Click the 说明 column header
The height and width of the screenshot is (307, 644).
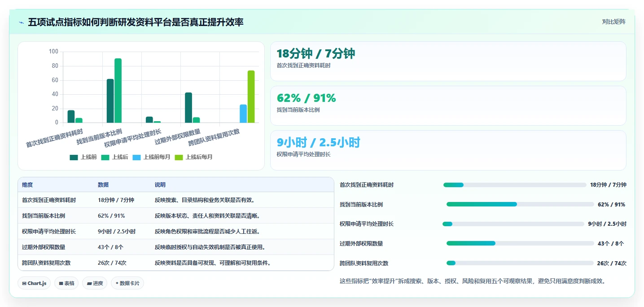[160, 185]
